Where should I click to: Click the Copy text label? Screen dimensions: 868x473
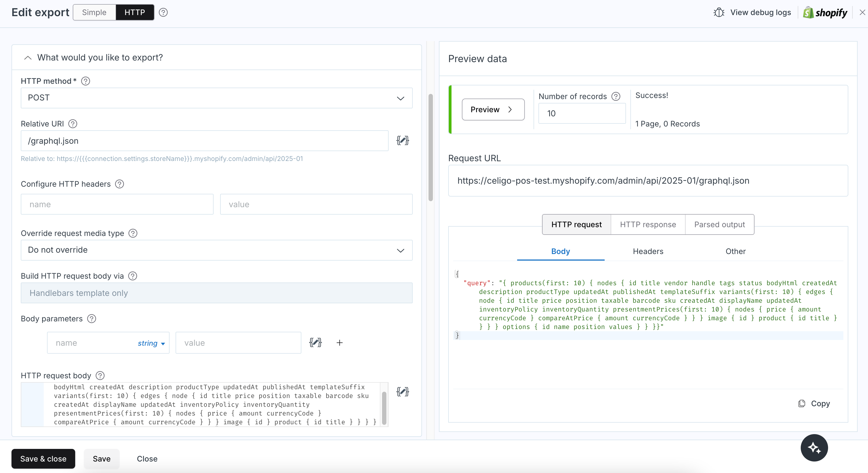(x=820, y=403)
